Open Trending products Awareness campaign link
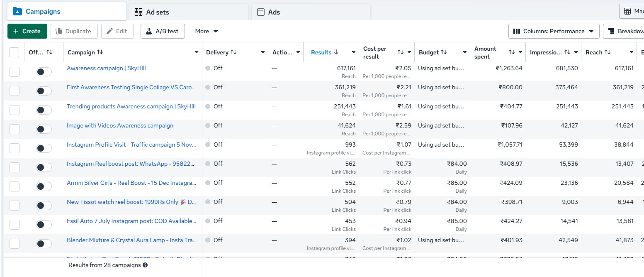Screen dimensions: 644x277 tap(131, 106)
